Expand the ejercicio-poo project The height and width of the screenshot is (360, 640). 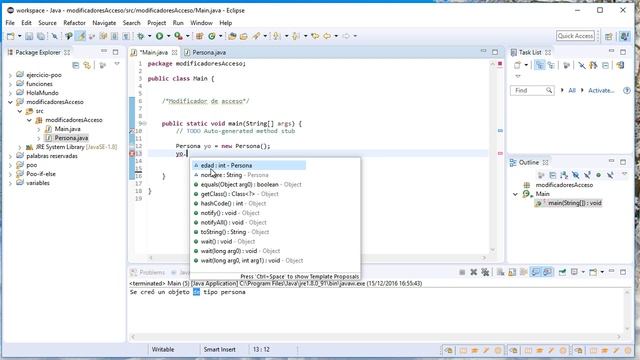point(11,75)
